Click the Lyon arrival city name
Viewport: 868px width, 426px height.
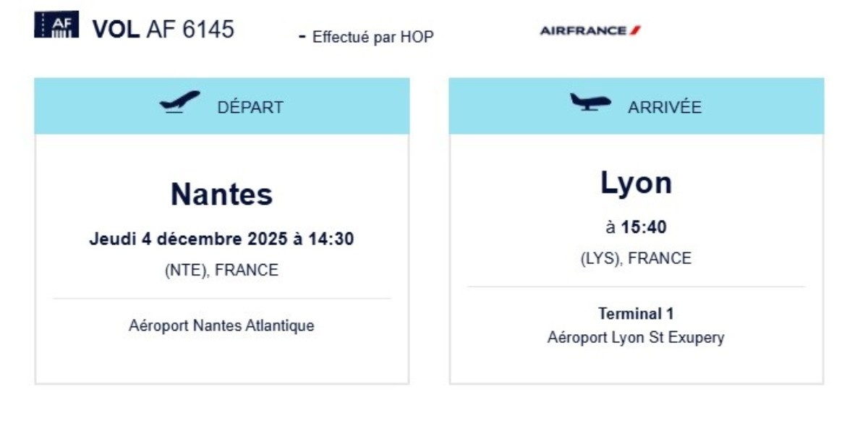636,184
